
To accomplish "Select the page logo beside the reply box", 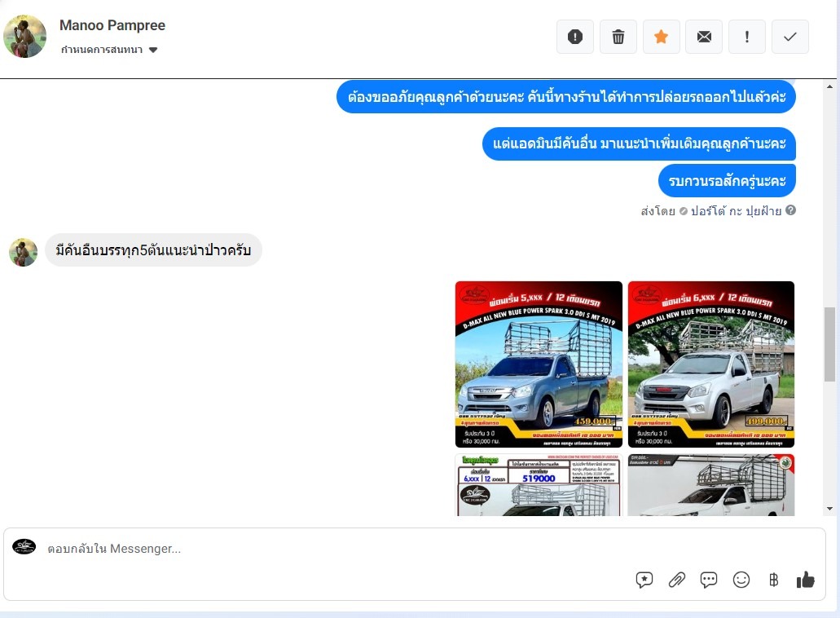I will [24, 547].
